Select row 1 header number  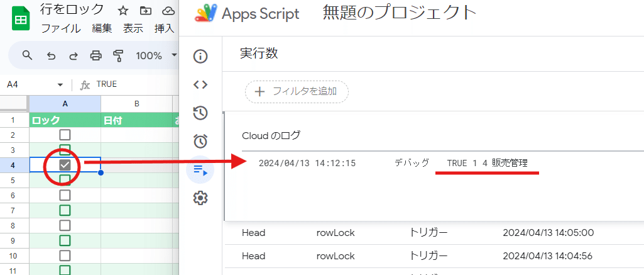click(14, 120)
